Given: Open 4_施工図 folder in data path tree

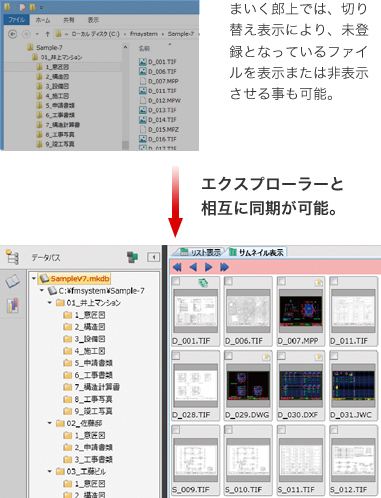Looking at the screenshot, I should pyautogui.click(x=85, y=351).
